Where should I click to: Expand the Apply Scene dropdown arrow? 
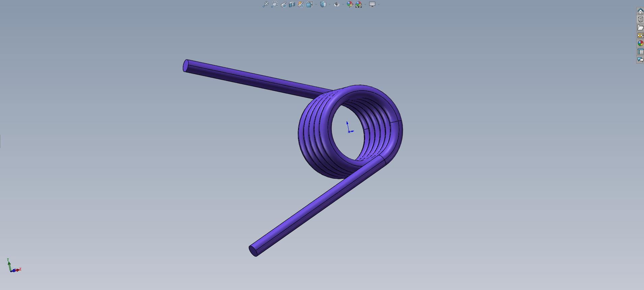click(365, 4)
